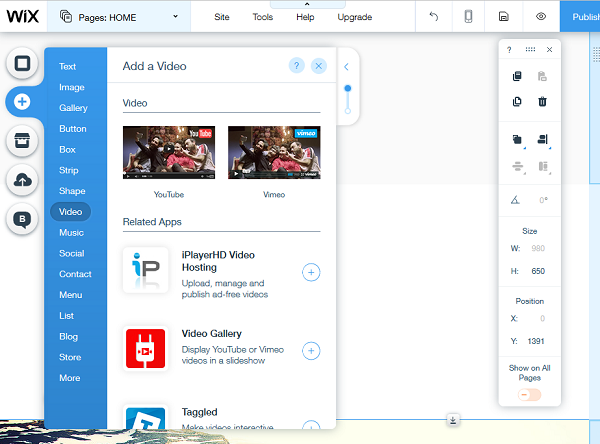
Task: Select Button in the Add menu
Action: click(73, 129)
